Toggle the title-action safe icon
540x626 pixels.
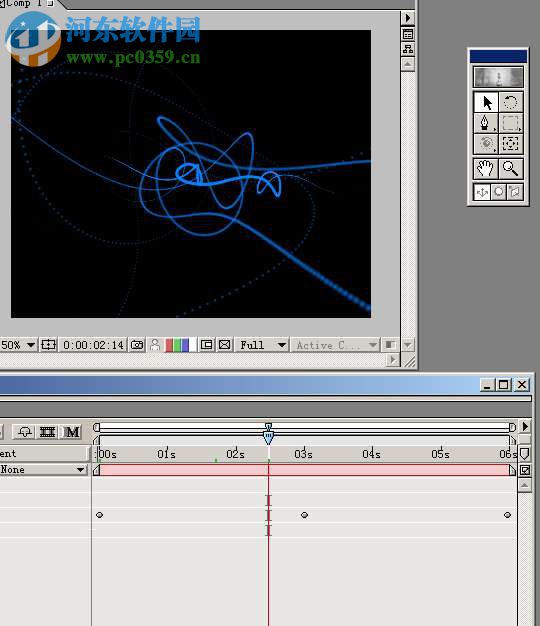coord(48,345)
